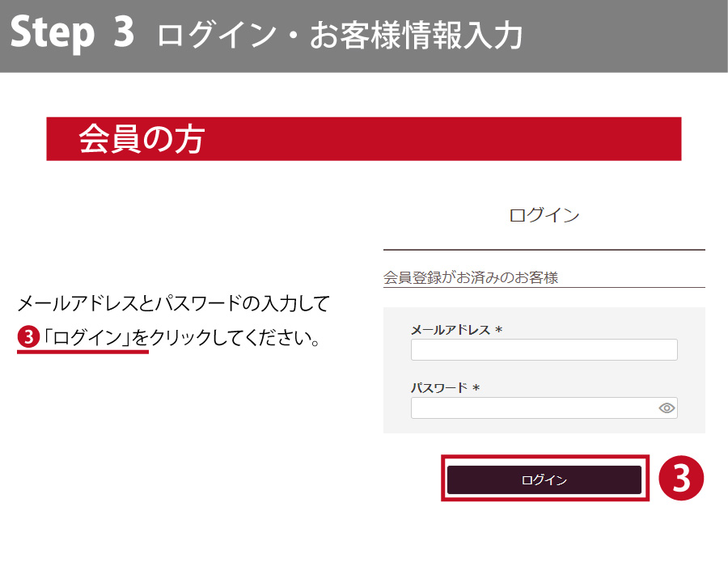Click the asterisk next to パスワード
728x566 pixels.
pyautogui.click(x=476, y=389)
